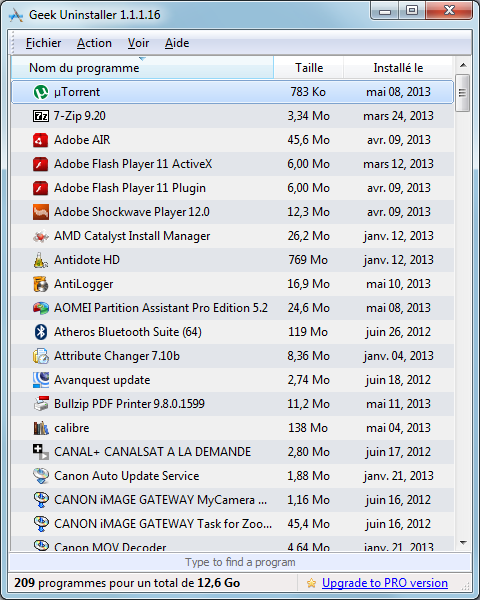Select 'Canon Auto Update Service' name
Screen dimensions: 480x600
[x=127, y=476]
